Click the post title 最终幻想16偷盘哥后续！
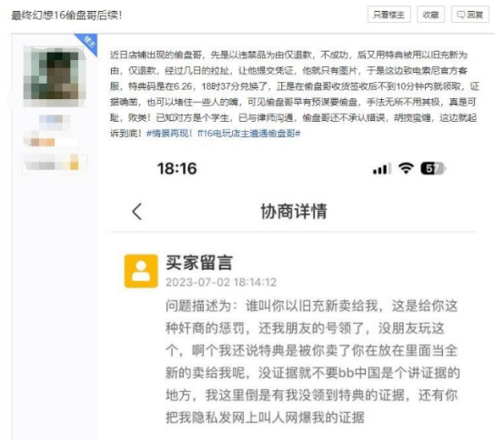 [x=66, y=15]
